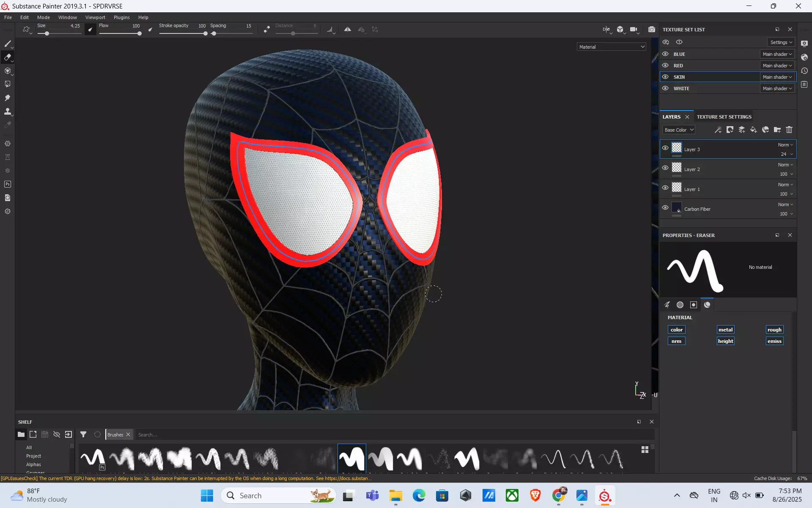Open Layer 3 Norm blend mode dropdown
This screenshot has height=508, width=812.
coord(785,145)
